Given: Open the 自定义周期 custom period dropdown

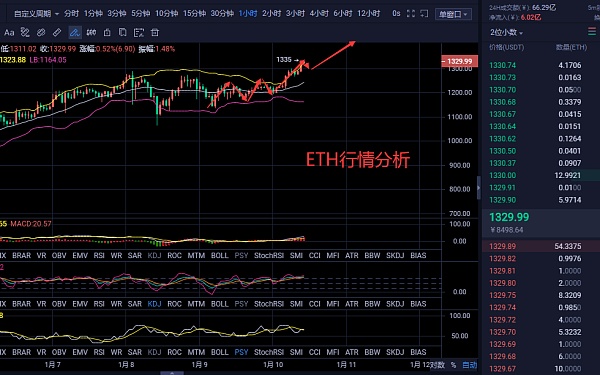Looking at the screenshot, I should click(36, 14).
